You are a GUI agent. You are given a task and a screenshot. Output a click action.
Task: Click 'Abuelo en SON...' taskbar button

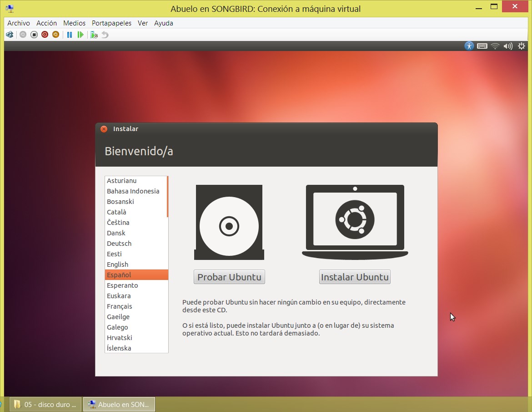coord(119,405)
